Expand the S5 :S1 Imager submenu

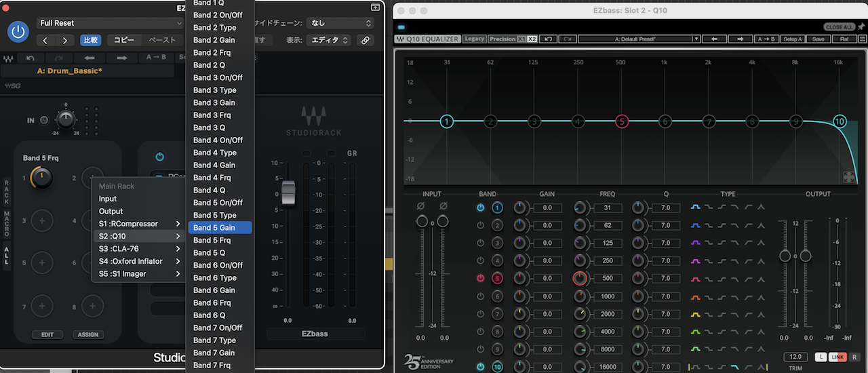138,274
